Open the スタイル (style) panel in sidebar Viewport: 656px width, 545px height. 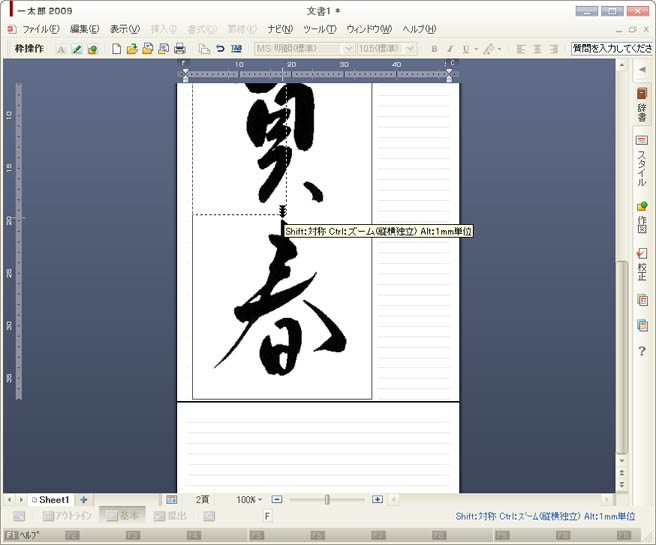pyautogui.click(x=642, y=162)
